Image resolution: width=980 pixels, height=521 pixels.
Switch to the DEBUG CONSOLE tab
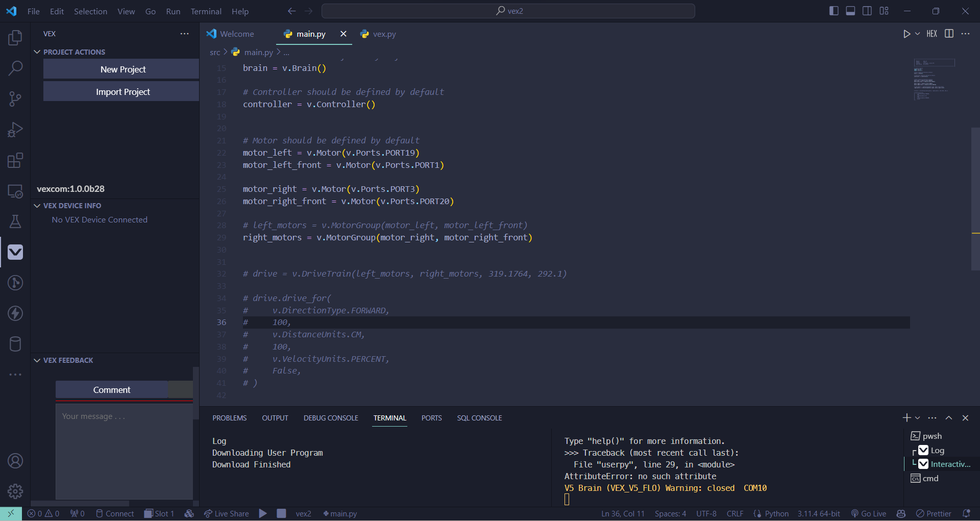[331, 418]
